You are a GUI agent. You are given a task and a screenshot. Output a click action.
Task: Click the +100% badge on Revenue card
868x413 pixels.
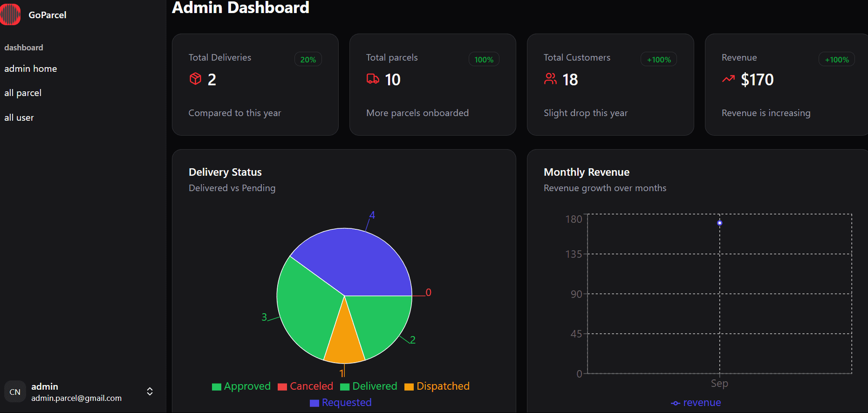pos(836,60)
